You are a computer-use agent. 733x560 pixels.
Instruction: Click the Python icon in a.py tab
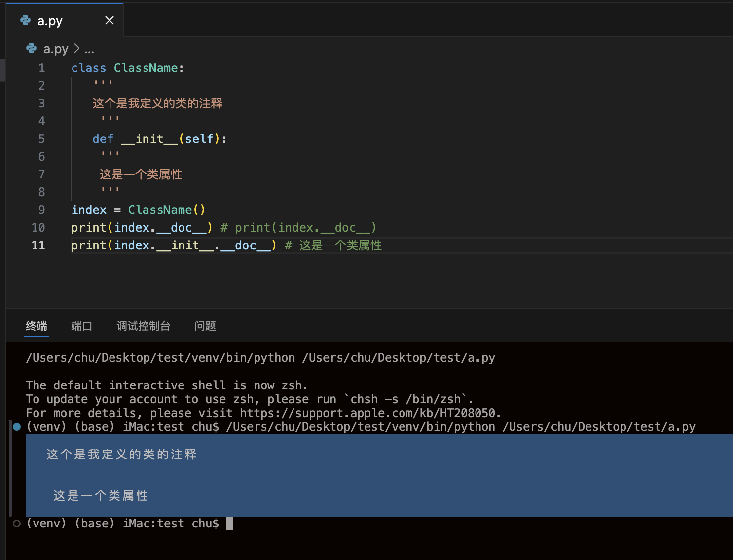coord(26,20)
